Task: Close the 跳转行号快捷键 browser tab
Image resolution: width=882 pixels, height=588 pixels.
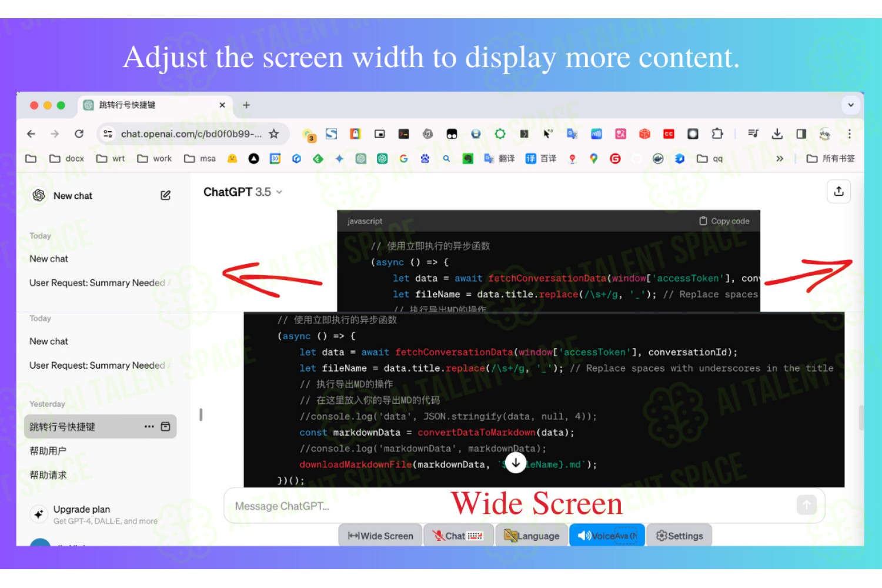Action: click(x=222, y=105)
